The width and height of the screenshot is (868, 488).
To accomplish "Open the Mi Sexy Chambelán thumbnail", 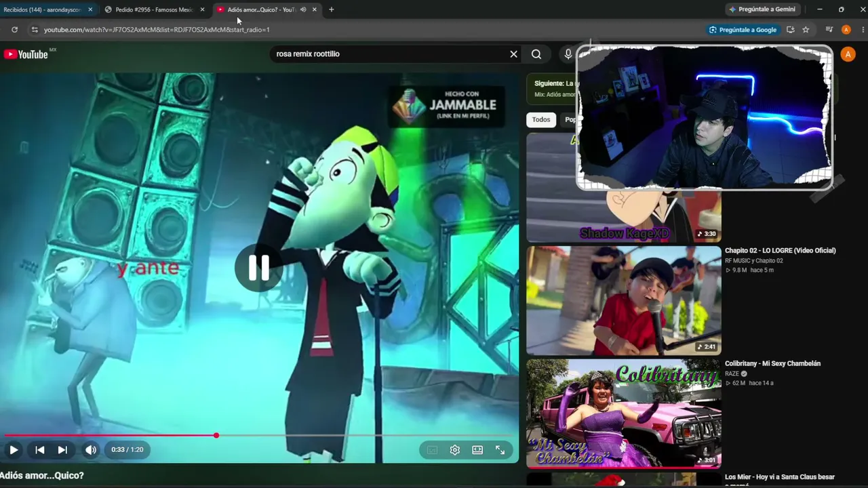I will coord(624,413).
